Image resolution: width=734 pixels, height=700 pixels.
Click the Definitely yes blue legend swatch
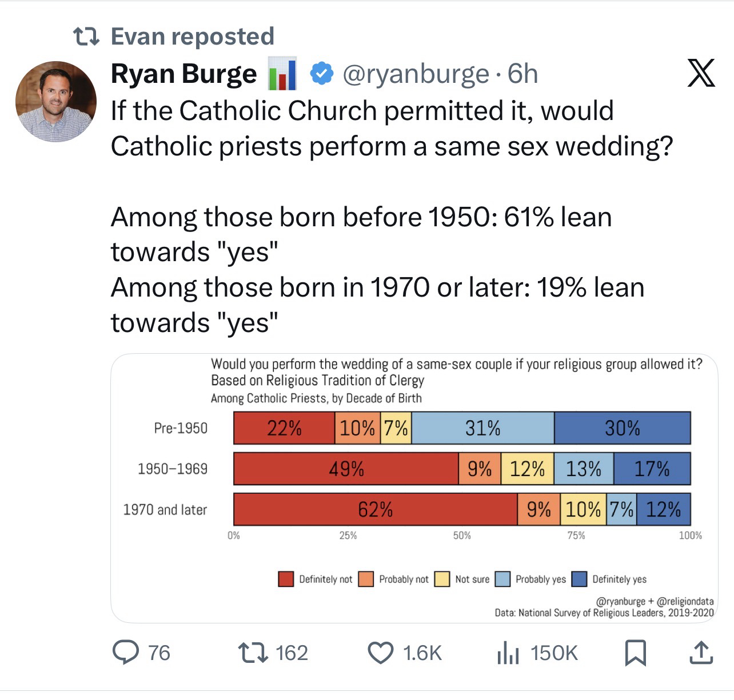pyautogui.click(x=580, y=579)
